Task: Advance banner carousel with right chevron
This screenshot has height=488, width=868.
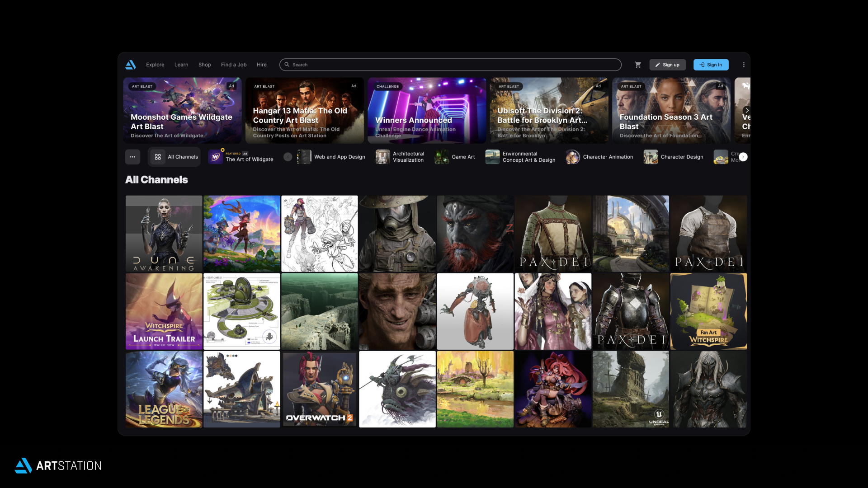Action: click(x=747, y=110)
